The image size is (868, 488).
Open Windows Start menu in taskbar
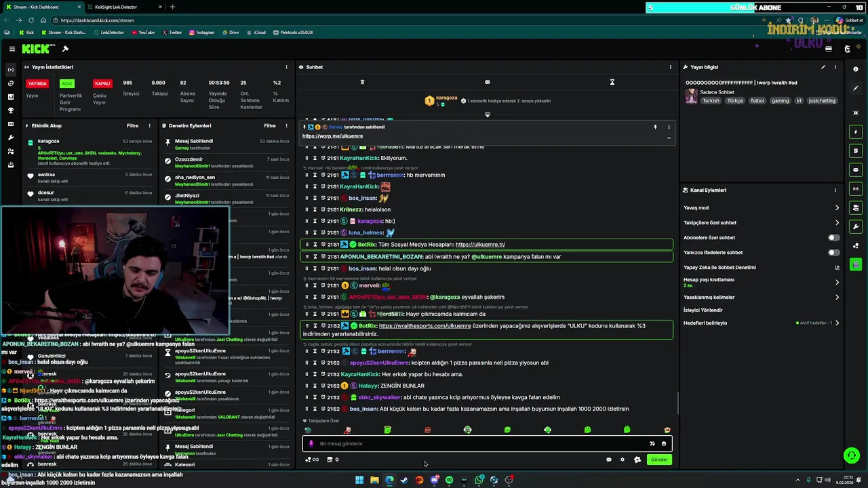point(359,480)
